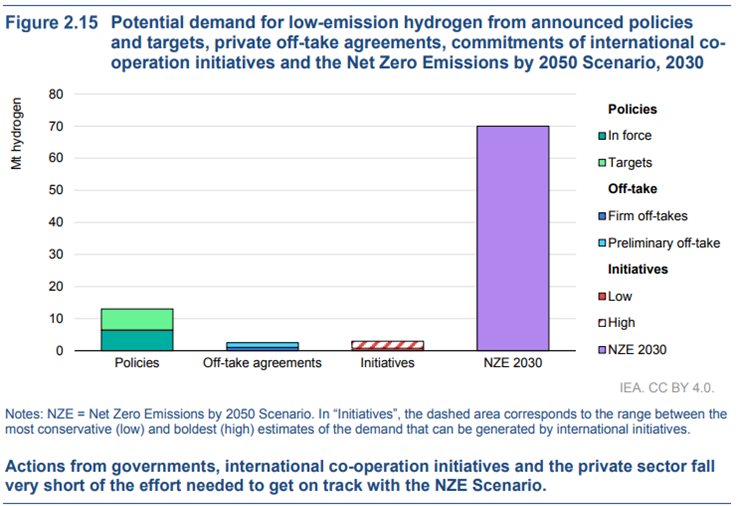Select the red striped Initiatives bar
The height and width of the screenshot is (506, 738).
pos(387,345)
